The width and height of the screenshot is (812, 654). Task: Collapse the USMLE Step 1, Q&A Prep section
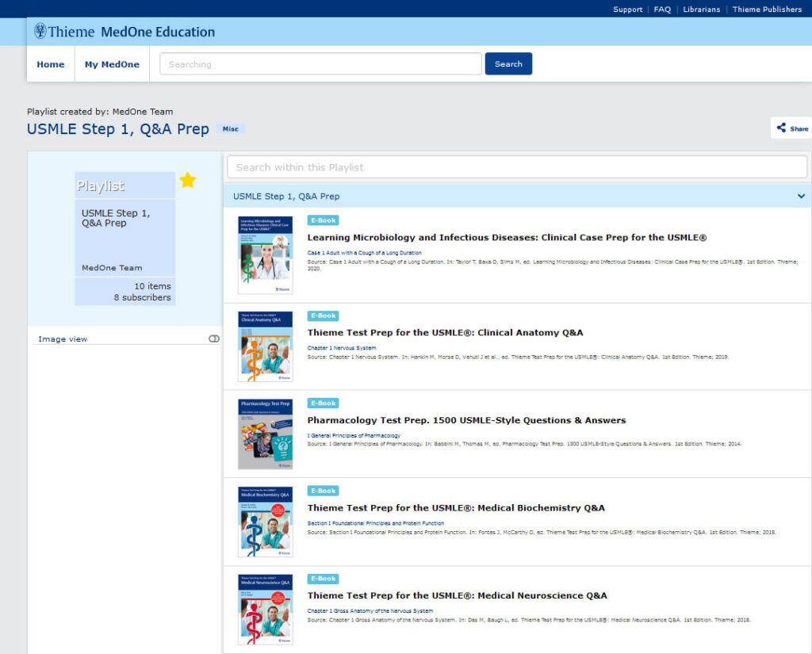coord(800,195)
